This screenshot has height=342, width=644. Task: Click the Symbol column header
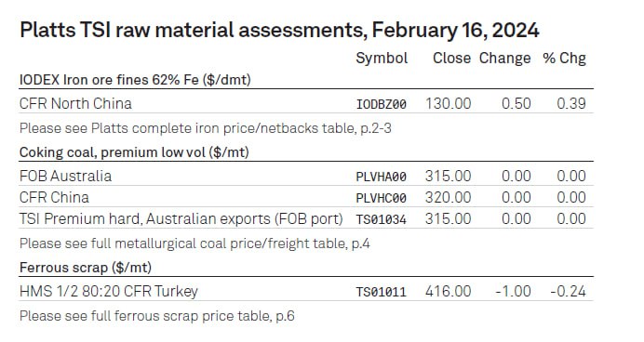(x=382, y=59)
